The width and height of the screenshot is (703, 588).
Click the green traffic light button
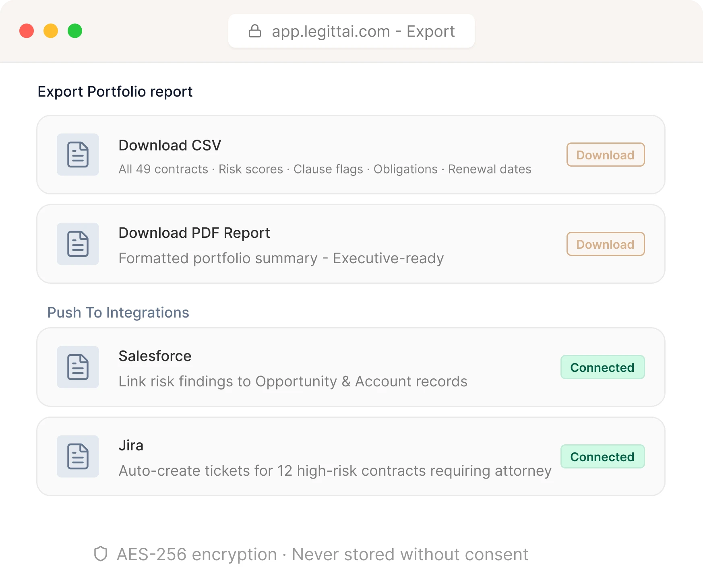coord(74,31)
